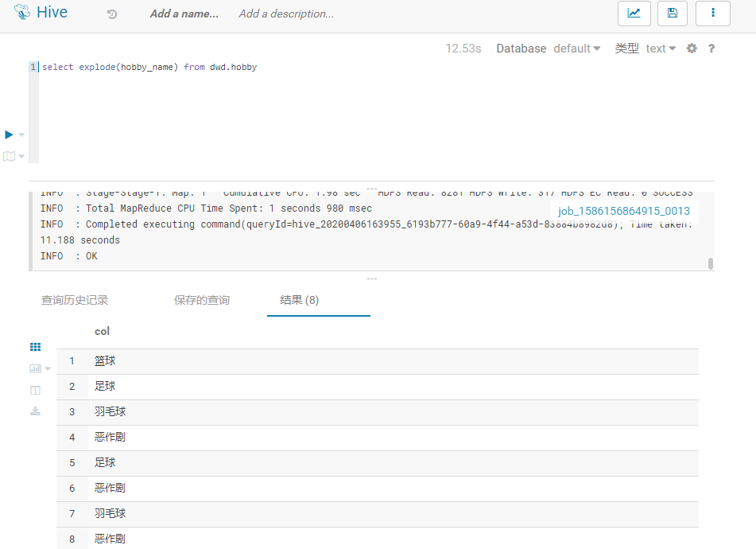
Task: Expand the chart type dropdown arrow
Action: coord(48,369)
